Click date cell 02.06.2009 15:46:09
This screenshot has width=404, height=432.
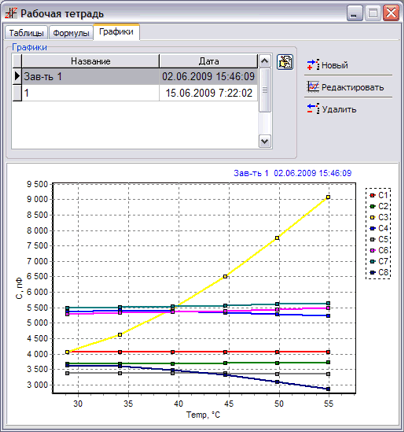[x=209, y=77]
